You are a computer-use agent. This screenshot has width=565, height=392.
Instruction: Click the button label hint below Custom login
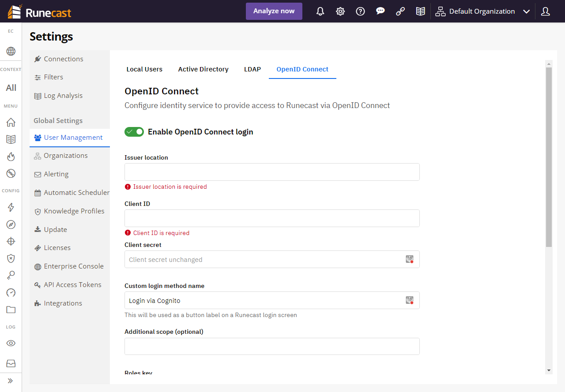click(x=211, y=315)
